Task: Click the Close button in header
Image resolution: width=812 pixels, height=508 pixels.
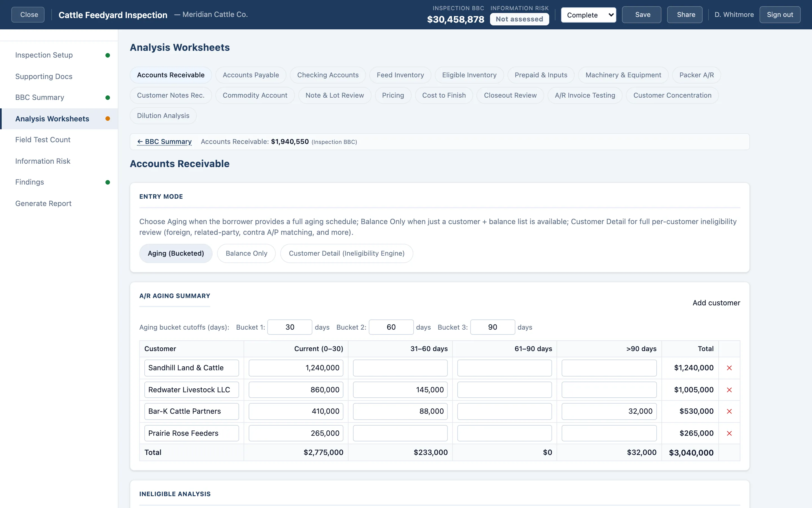Action: 28,15
